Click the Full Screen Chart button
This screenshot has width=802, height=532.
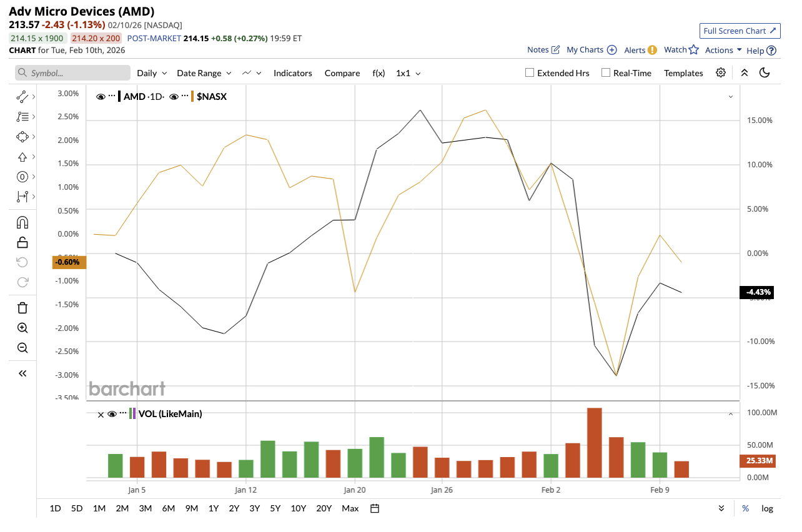point(740,31)
